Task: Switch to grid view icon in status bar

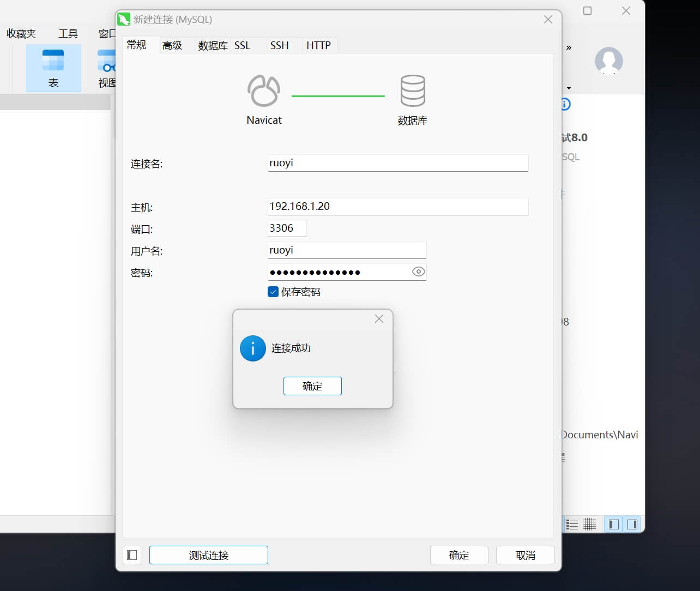Action: pyautogui.click(x=590, y=524)
